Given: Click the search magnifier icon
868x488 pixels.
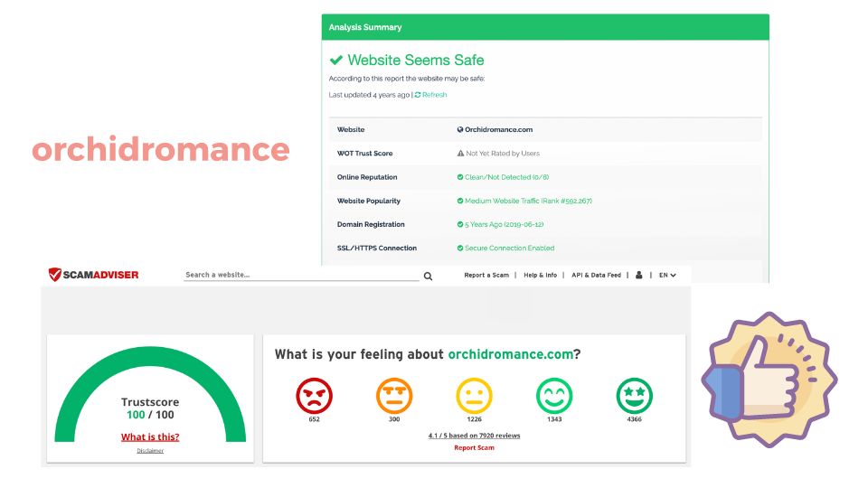Looking at the screenshot, I should 428,276.
